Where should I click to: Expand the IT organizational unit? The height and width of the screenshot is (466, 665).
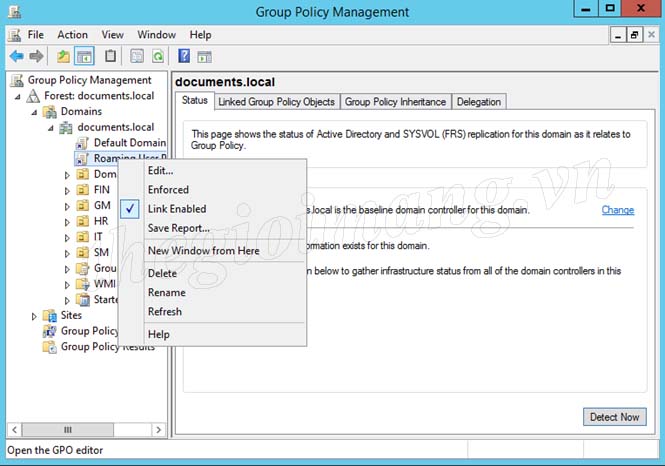(x=67, y=237)
